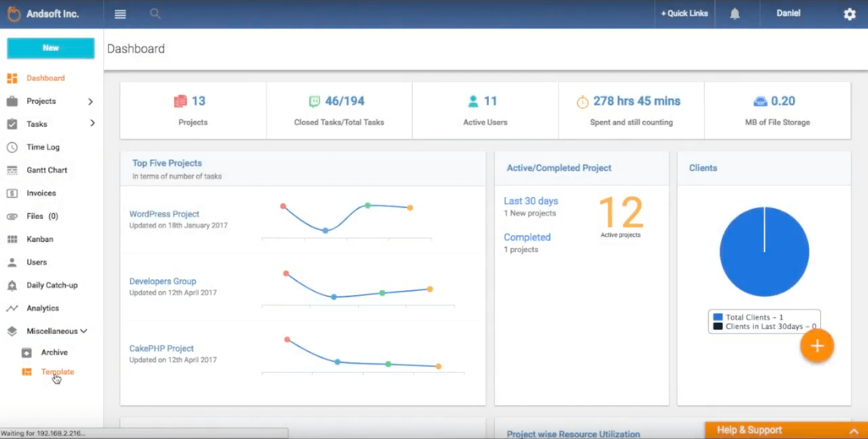Expand the Help & Support panel chevron
Viewport: 868px width, 439px height.
click(854, 431)
